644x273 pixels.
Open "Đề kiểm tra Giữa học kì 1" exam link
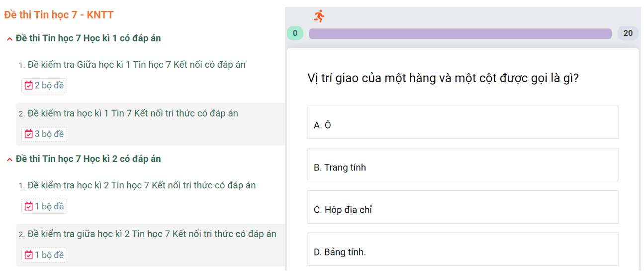tap(136, 65)
